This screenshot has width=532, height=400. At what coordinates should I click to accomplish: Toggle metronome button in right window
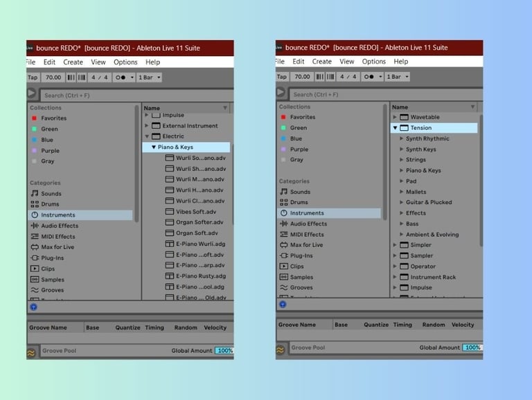369,77
